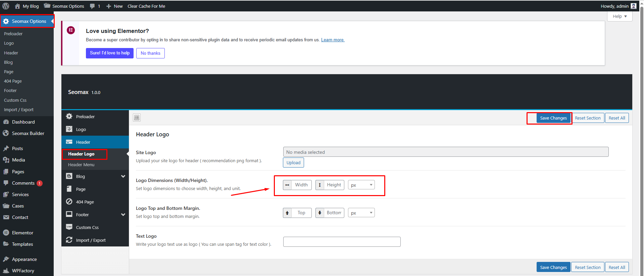Open Pages menu in sidebar
Screen dimensions: 644x276
coord(18,172)
